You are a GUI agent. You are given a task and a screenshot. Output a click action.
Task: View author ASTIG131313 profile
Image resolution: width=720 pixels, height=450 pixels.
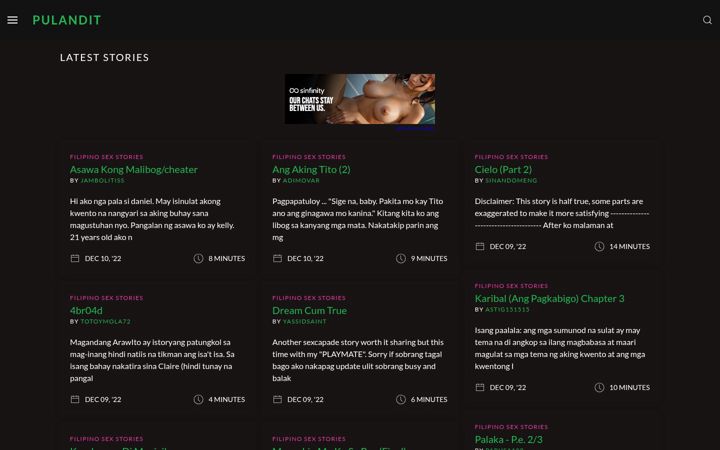[x=507, y=309]
